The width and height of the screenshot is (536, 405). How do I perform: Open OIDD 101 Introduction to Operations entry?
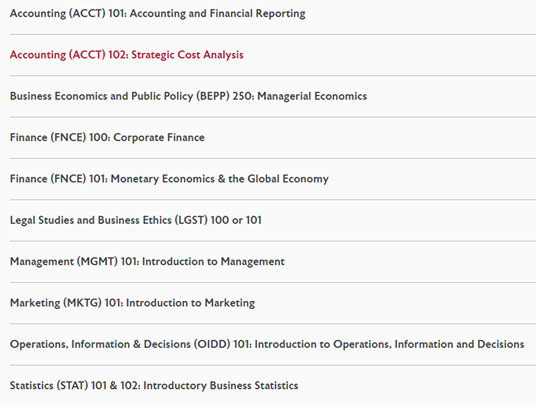tap(267, 345)
